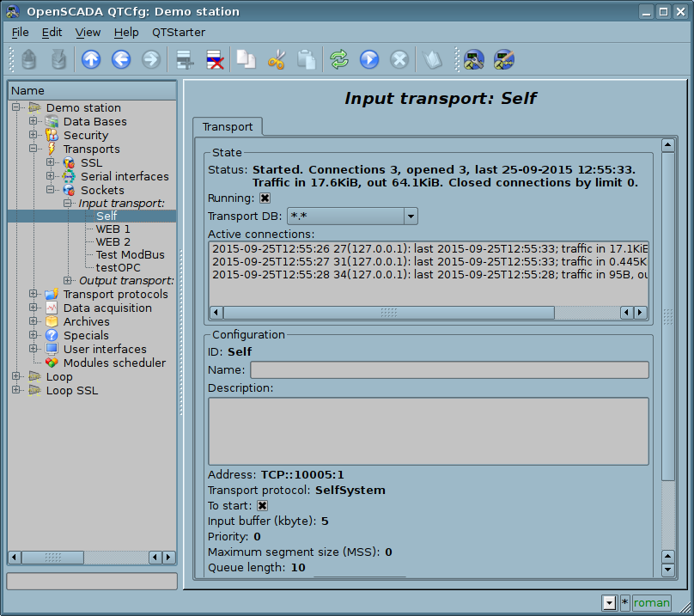Click the Modules scheduler icon
The height and width of the screenshot is (616, 694).
pos(52,363)
